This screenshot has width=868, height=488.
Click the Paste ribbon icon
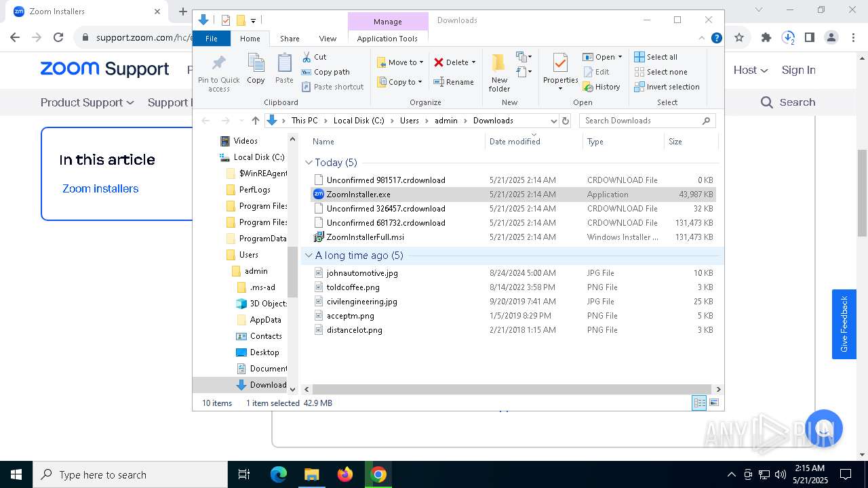[284, 68]
